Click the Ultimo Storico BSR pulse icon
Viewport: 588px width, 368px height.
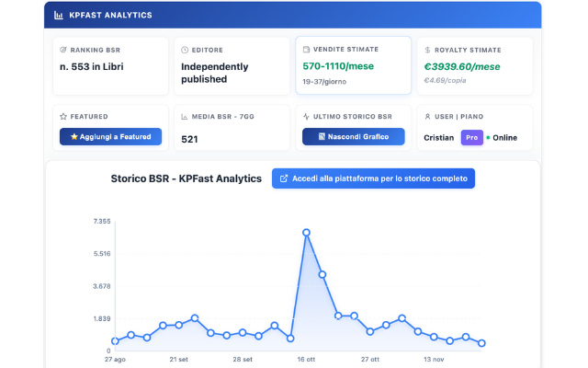pos(306,117)
